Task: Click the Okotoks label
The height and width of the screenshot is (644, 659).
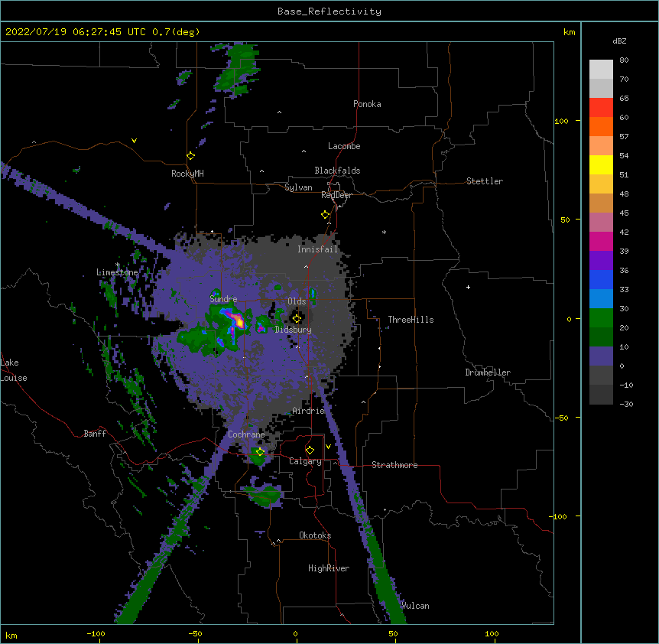Action: (315, 535)
